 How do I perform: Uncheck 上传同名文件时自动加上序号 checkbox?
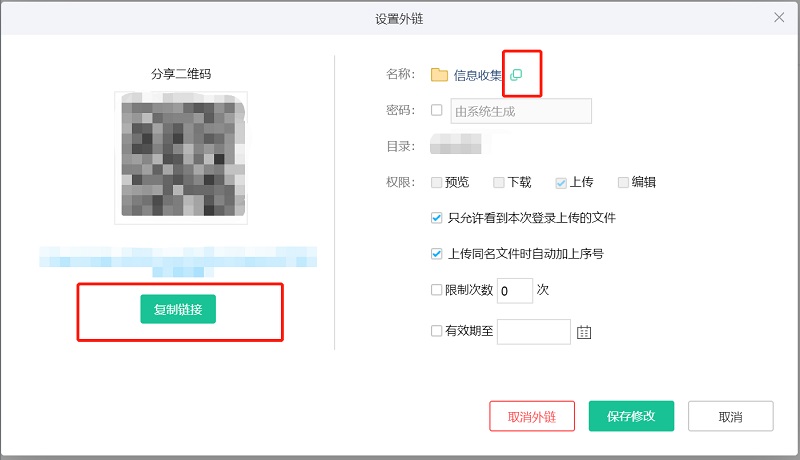(x=436, y=254)
